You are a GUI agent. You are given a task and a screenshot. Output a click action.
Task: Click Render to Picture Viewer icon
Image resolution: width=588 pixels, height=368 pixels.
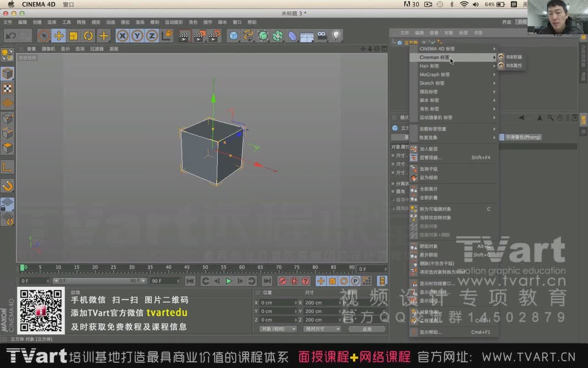pos(200,35)
